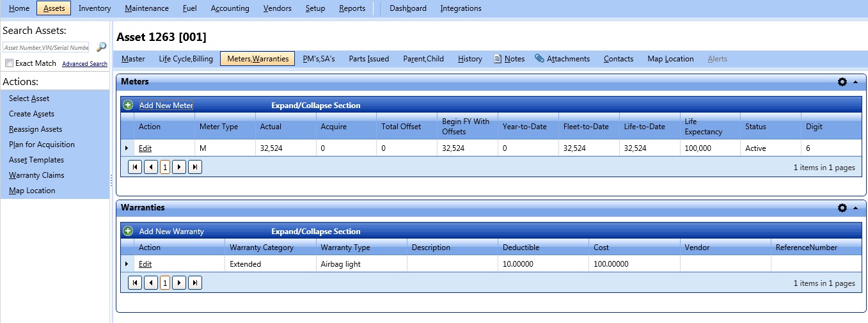Go to previous page in Meters pager
Screen dimensions: 868x323
pyautogui.click(x=150, y=167)
